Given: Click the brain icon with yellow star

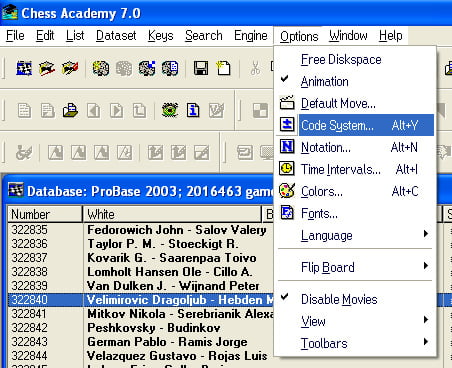Looking at the screenshot, I should 101,68.
